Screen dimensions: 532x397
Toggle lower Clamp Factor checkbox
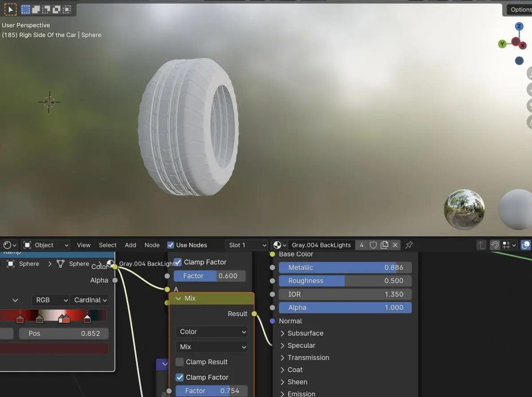tap(180, 377)
